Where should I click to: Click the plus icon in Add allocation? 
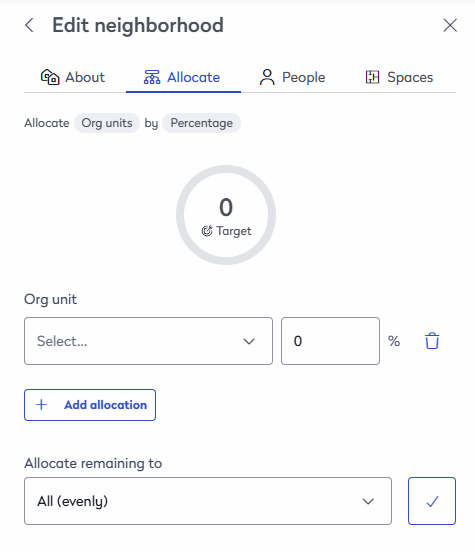[41, 405]
